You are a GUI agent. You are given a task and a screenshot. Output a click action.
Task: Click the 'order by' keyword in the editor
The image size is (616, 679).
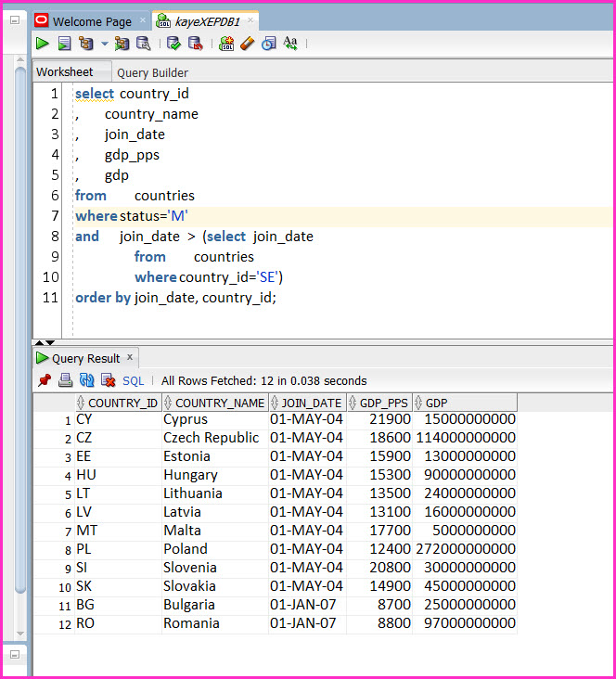(x=103, y=298)
